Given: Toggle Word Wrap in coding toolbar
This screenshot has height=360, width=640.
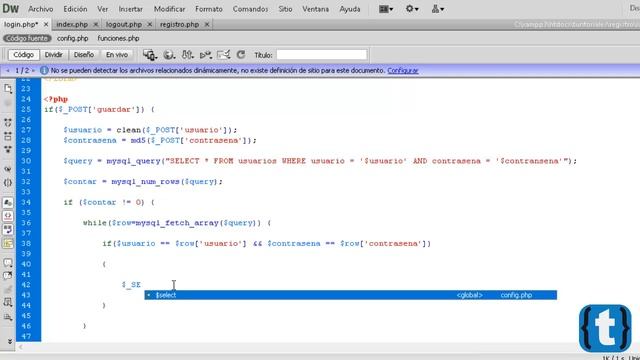Looking at the screenshot, I should point(8,229).
